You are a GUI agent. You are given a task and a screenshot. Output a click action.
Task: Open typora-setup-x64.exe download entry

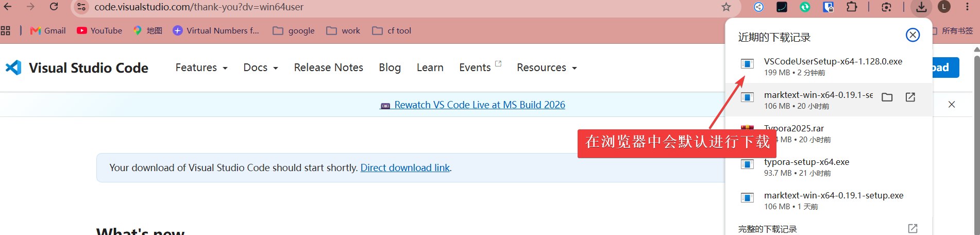click(829, 167)
